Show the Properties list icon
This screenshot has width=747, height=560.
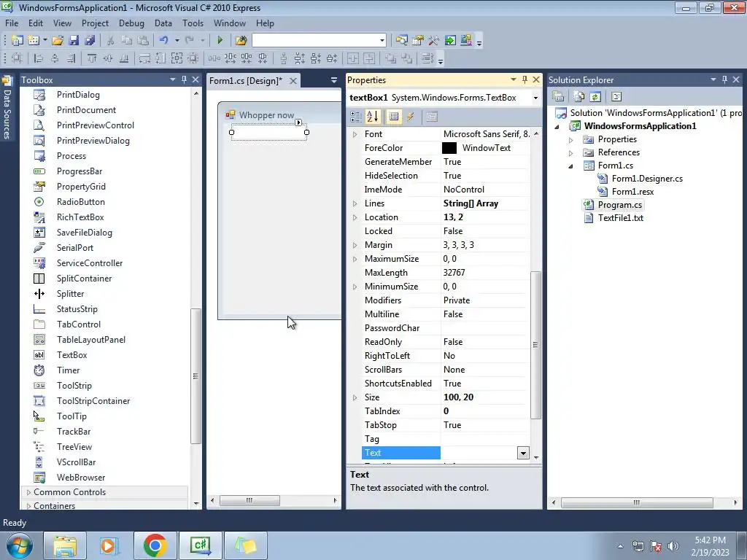(393, 117)
